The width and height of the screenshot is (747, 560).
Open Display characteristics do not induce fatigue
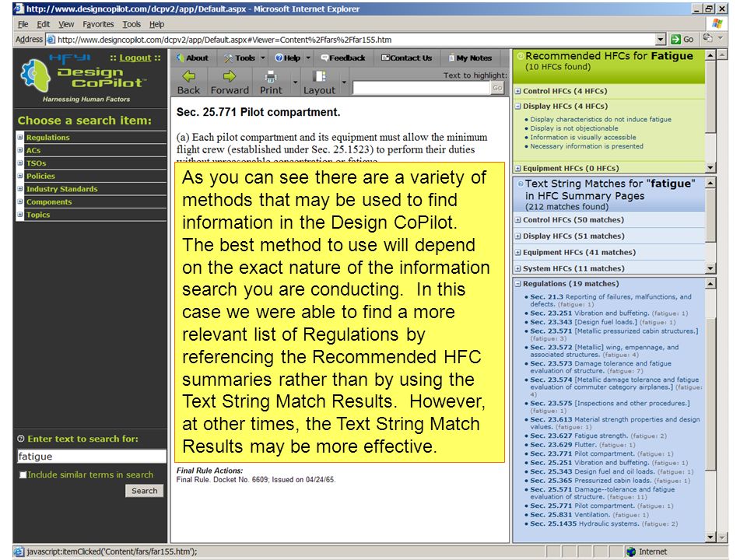point(601,120)
